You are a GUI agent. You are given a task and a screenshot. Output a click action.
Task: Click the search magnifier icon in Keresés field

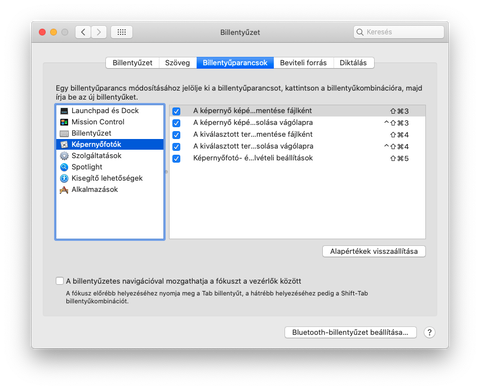(x=360, y=32)
